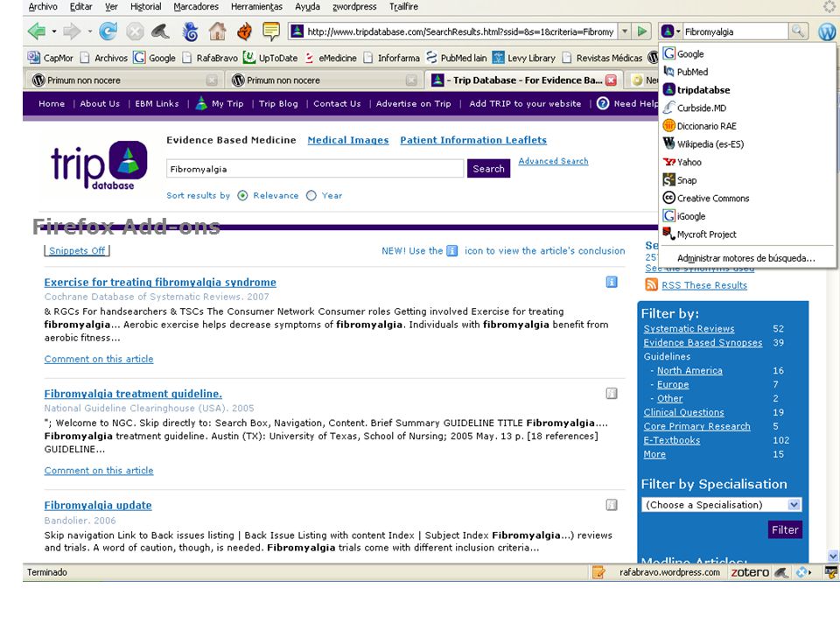Open the Forward button history dropdown arrow

pyautogui.click(x=89, y=31)
